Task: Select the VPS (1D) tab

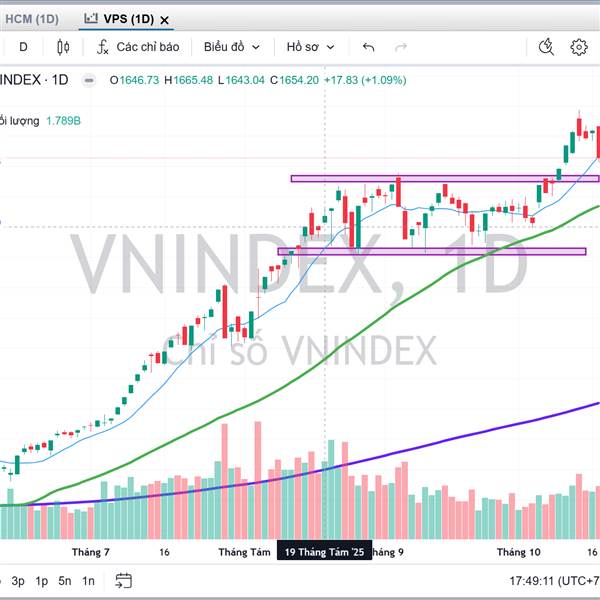Action: (x=118, y=19)
